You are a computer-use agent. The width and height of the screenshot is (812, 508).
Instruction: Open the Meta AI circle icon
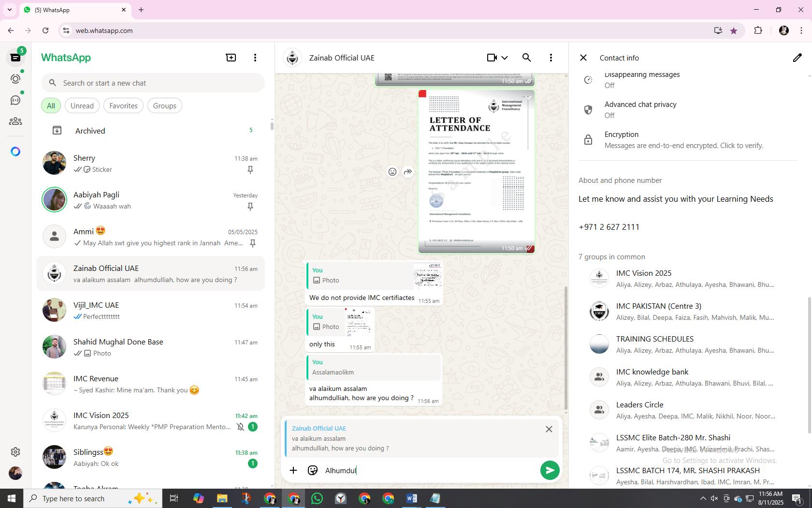[15, 151]
